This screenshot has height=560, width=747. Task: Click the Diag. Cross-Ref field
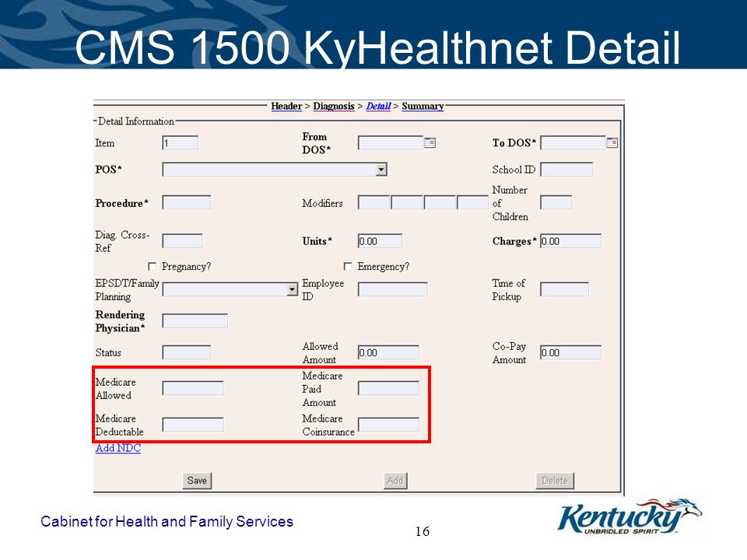182,241
